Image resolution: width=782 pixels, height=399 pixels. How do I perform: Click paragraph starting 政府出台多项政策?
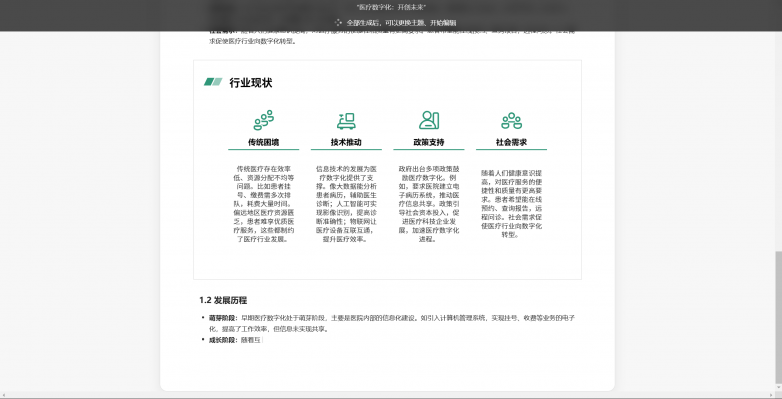tap(429, 204)
